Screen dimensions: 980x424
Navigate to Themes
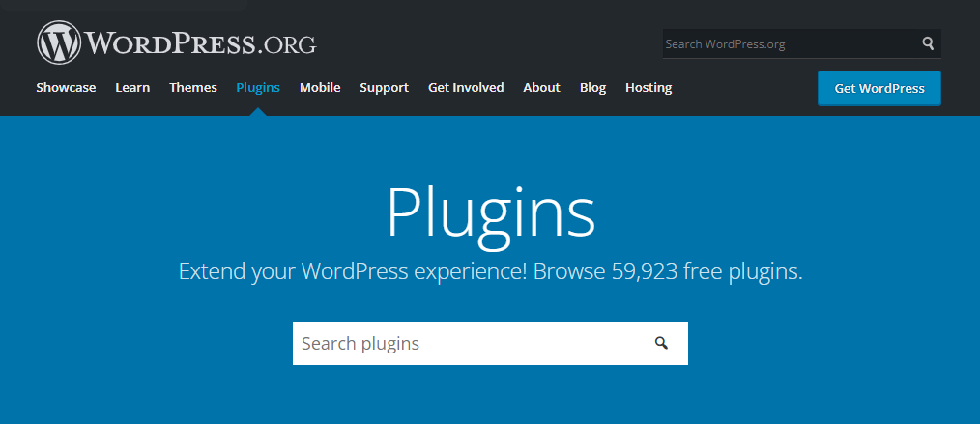(x=193, y=87)
